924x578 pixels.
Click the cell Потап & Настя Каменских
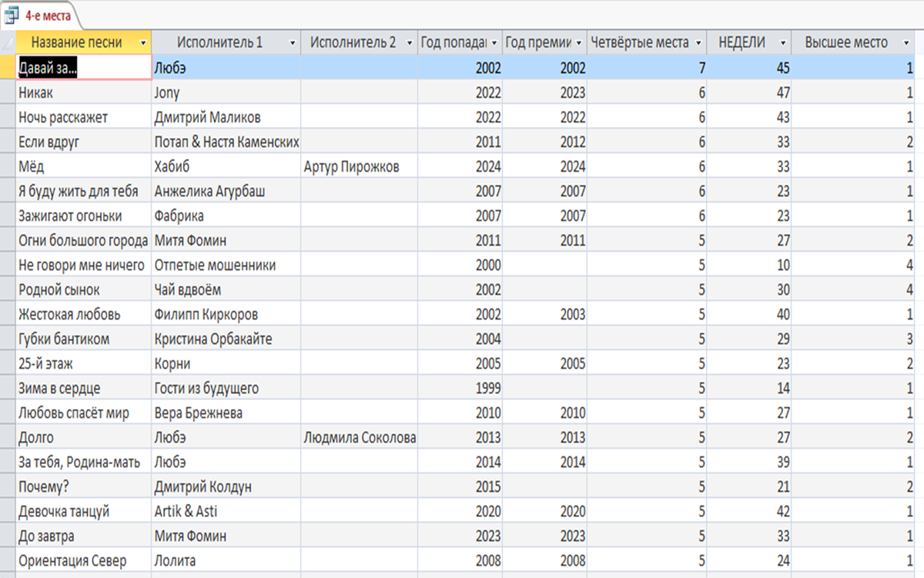226,142
